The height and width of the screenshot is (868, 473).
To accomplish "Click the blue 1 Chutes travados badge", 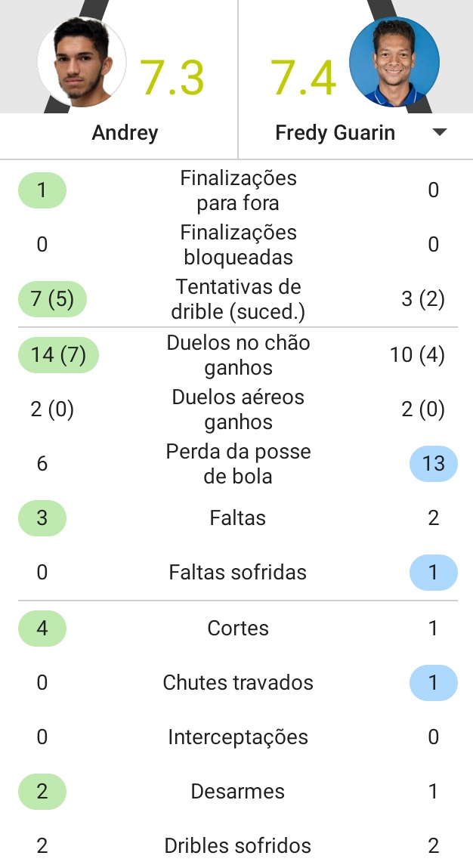I will point(433,682).
